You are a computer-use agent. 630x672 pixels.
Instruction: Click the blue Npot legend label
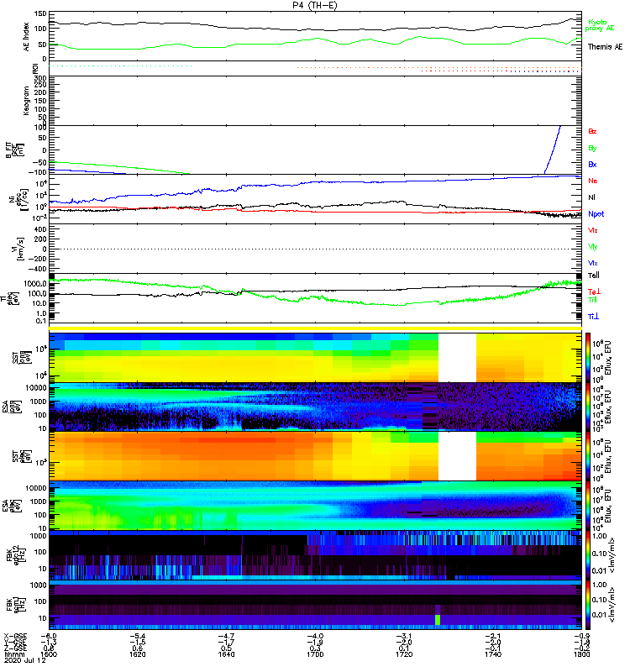[596, 214]
